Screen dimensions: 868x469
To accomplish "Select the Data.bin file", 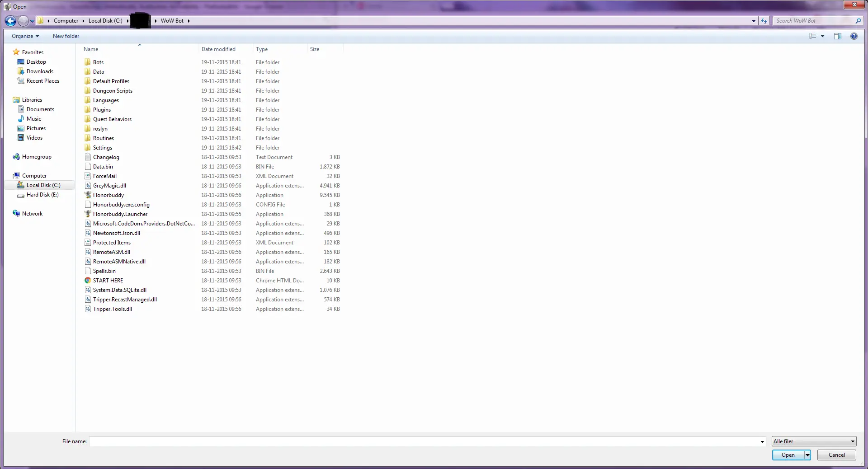I will (x=103, y=167).
